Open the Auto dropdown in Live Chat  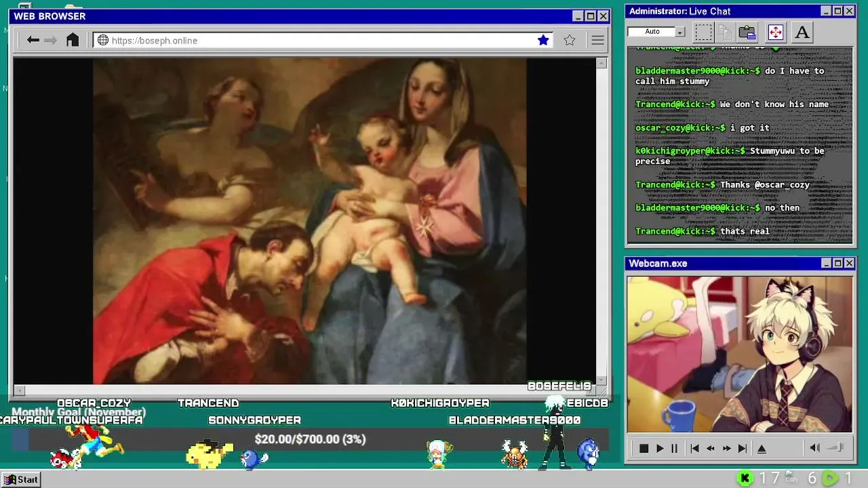point(679,32)
